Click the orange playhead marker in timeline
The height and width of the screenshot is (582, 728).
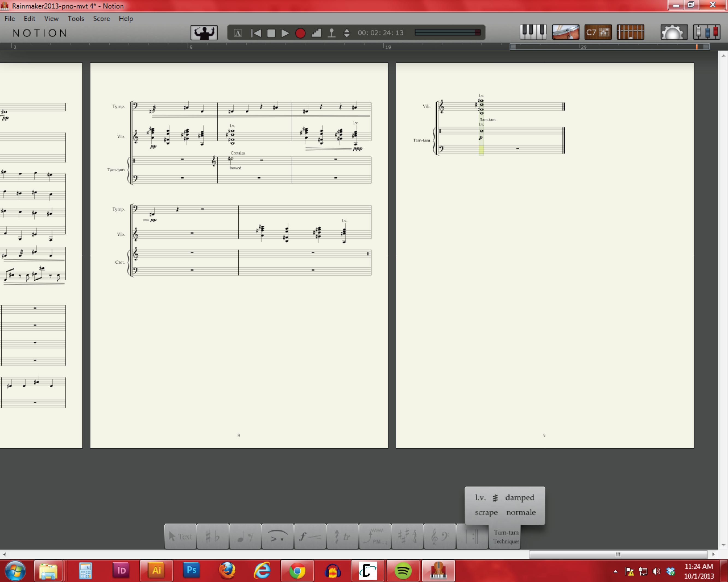tap(697, 47)
